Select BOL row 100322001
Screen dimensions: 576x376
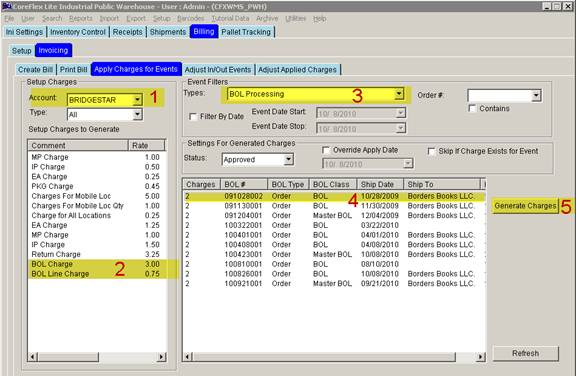coord(334,225)
